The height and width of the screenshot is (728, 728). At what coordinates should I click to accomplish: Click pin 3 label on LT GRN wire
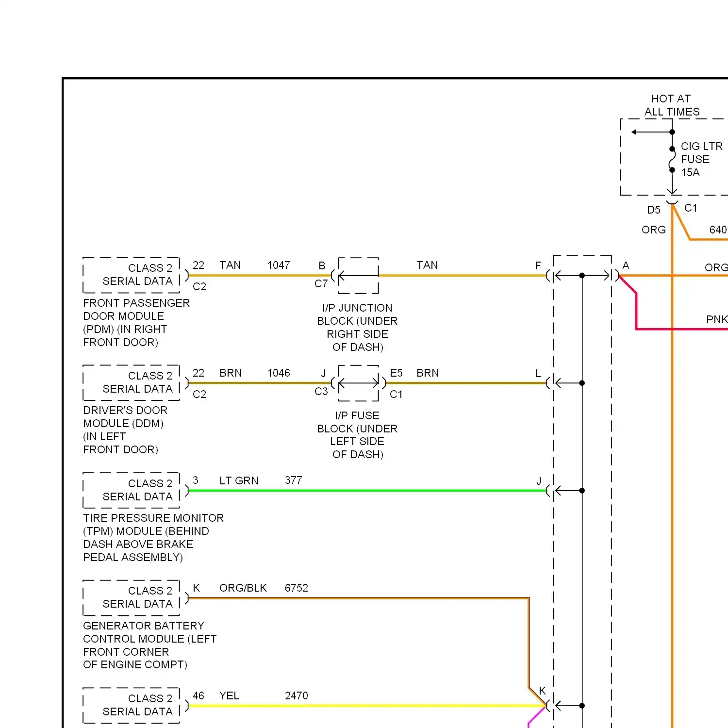coord(196,480)
